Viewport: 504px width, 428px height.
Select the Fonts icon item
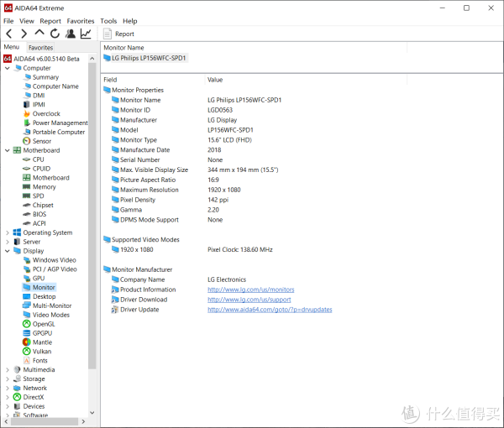click(x=27, y=361)
